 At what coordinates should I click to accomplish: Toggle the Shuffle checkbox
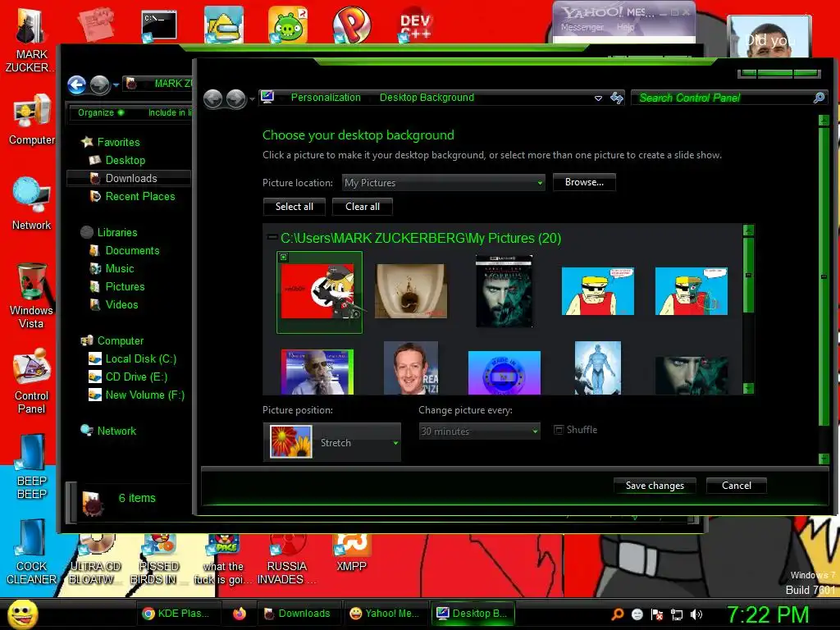[x=559, y=430]
